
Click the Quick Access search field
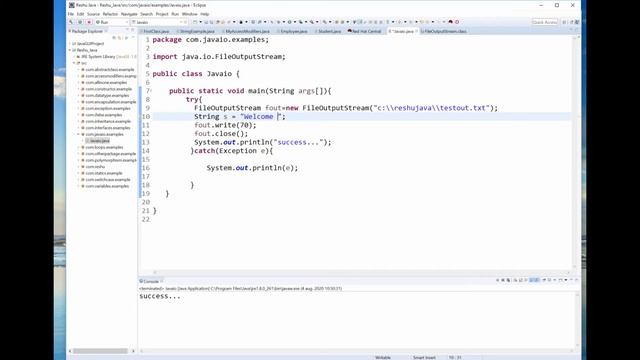544,22
